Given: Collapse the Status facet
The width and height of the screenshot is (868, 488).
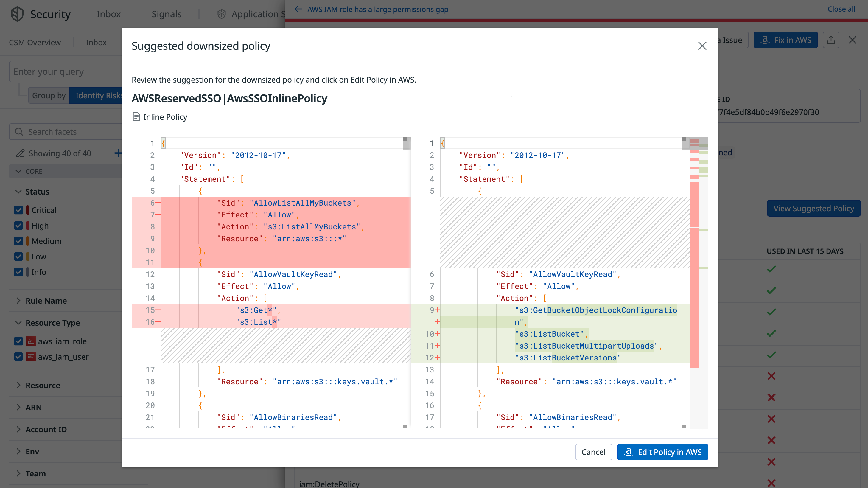Looking at the screenshot, I should click(x=18, y=192).
